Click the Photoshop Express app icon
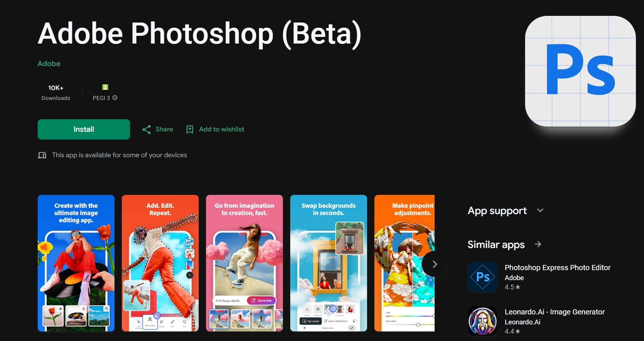Image resolution: width=644 pixels, height=341 pixels. pos(483,277)
